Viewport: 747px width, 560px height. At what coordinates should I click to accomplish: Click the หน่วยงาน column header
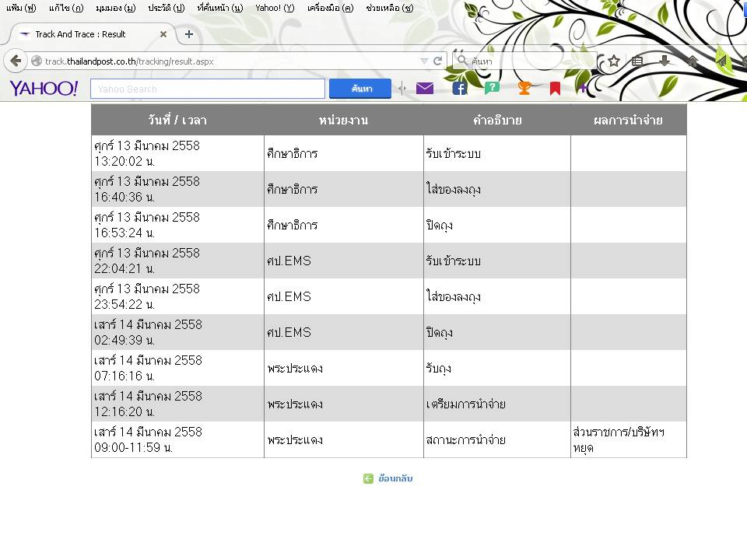point(343,120)
